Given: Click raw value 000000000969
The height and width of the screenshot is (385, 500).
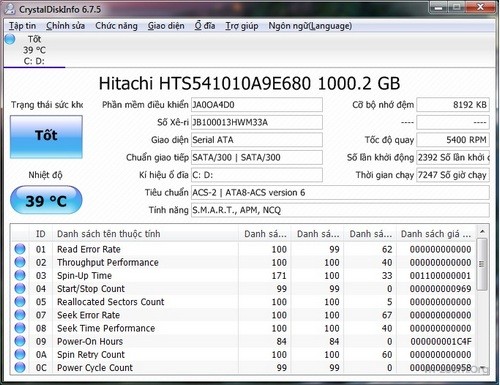Looking at the screenshot, I should 440,288.
